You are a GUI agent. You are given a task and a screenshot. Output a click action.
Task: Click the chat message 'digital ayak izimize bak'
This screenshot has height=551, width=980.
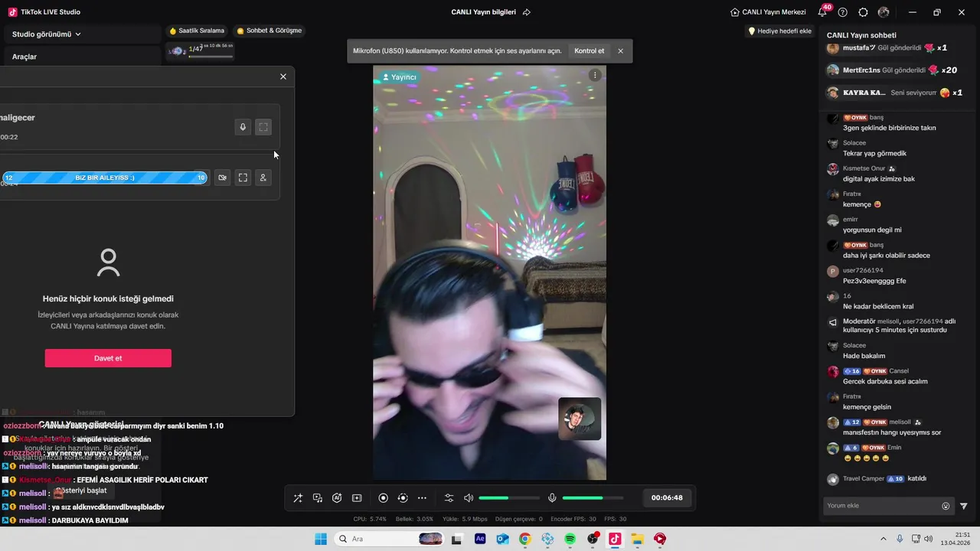click(x=879, y=179)
